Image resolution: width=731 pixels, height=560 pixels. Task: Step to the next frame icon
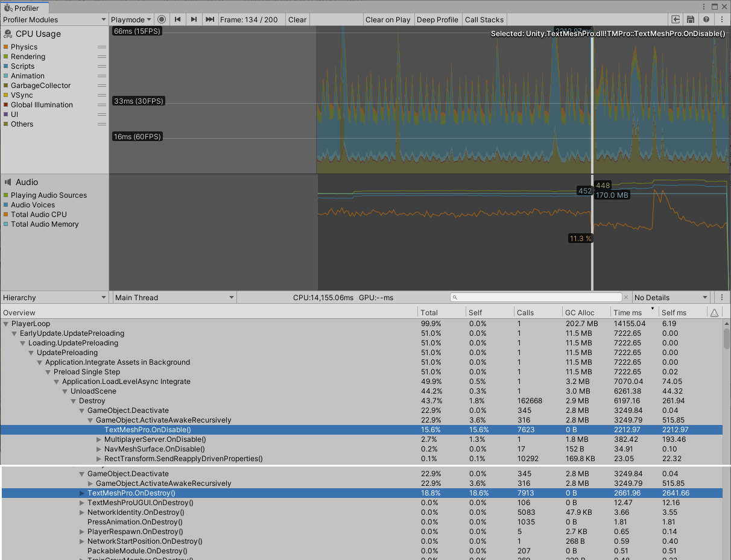[194, 19]
